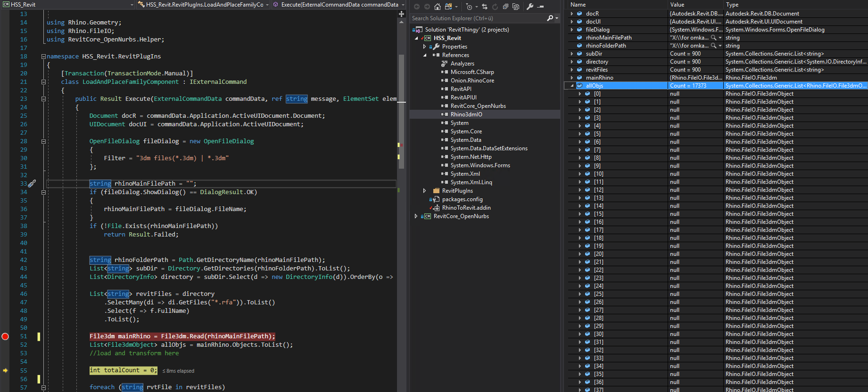Select Rhino3dmIO reference in Solution Explorer
This screenshot has height=392, width=868.
[x=466, y=114]
